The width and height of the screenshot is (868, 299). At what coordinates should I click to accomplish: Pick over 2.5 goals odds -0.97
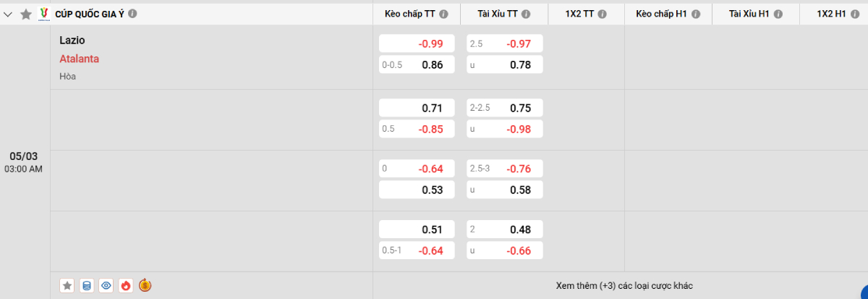[505, 44]
